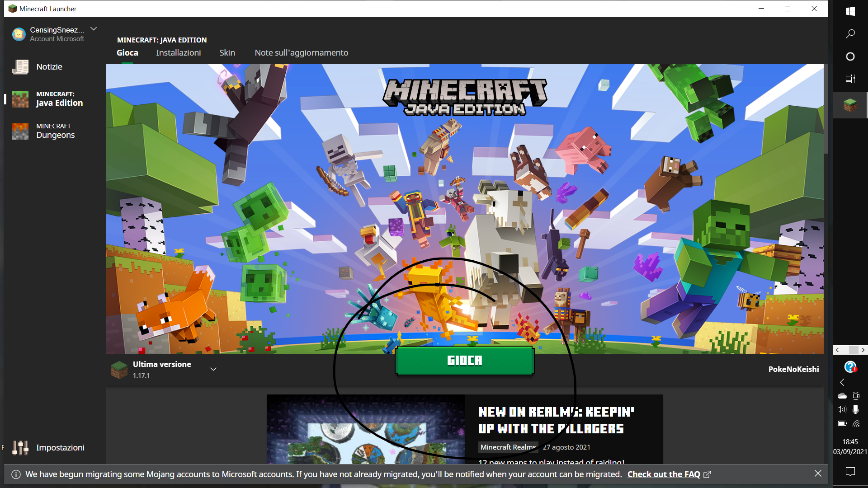This screenshot has height=488, width=868.
Task: Switch to the Installazioni tab
Action: (178, 53)
